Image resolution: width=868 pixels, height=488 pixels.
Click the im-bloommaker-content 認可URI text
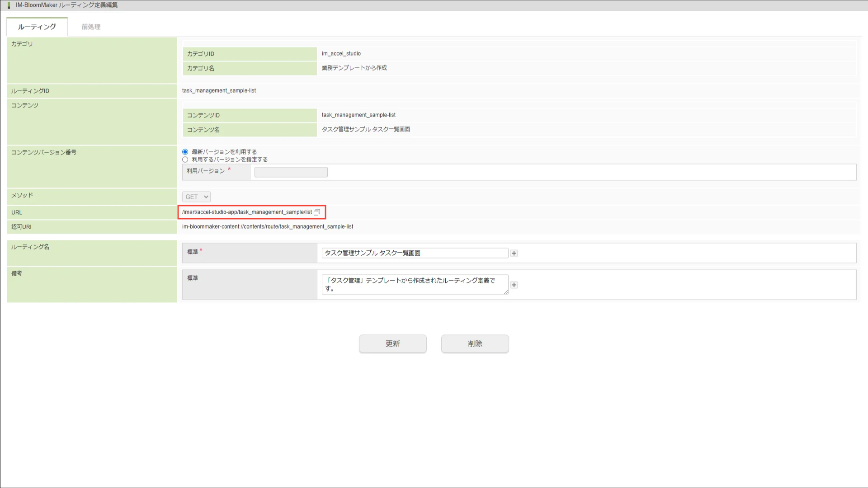(x=268, y=227)
